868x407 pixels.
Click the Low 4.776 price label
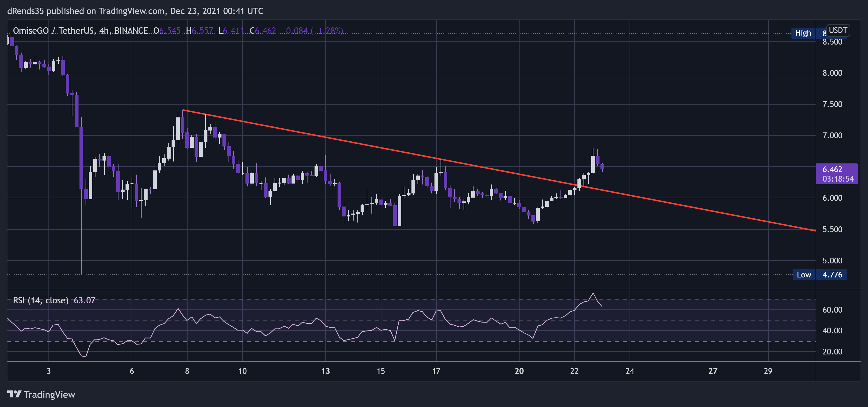click(x=820, y=275)
